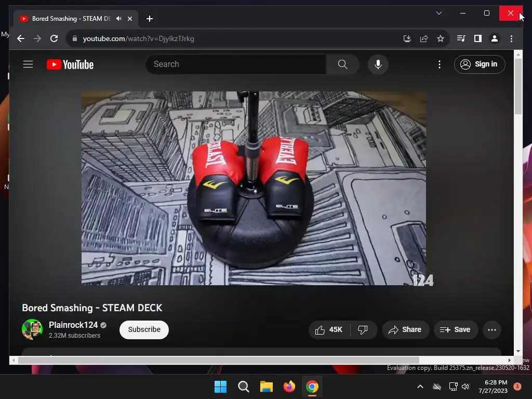Click the network display tray icon
The width and height of the screenshot is (532, 399).
click(x=453, y=387)
